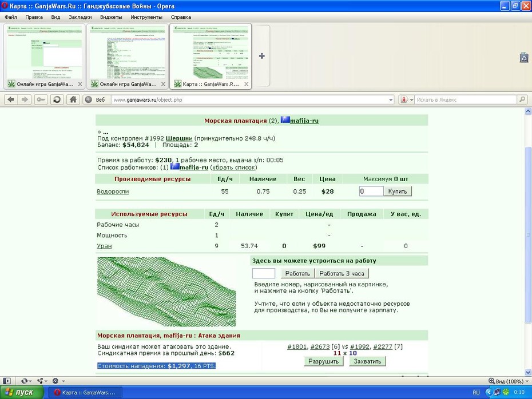Click the Работать 3 часа button
Image resolution: width=532 pixels, height=399 pixels.
tap(342, 274)
